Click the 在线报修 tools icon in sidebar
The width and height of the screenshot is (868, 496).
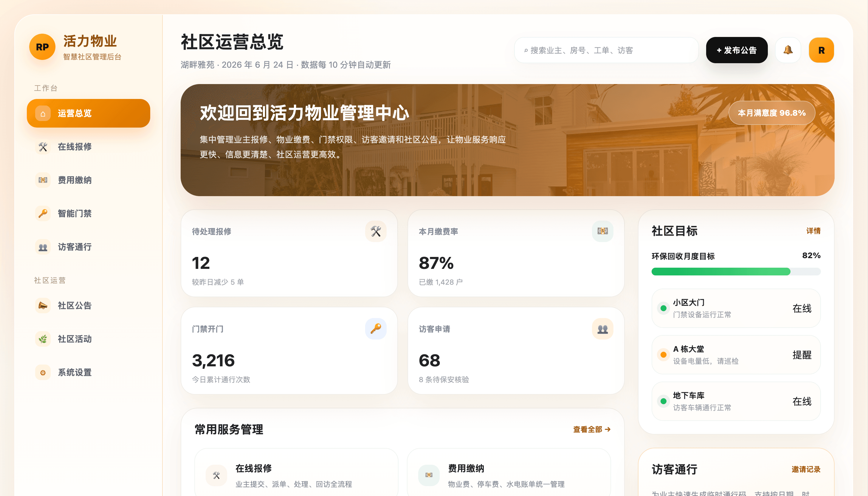pos(43,147)
